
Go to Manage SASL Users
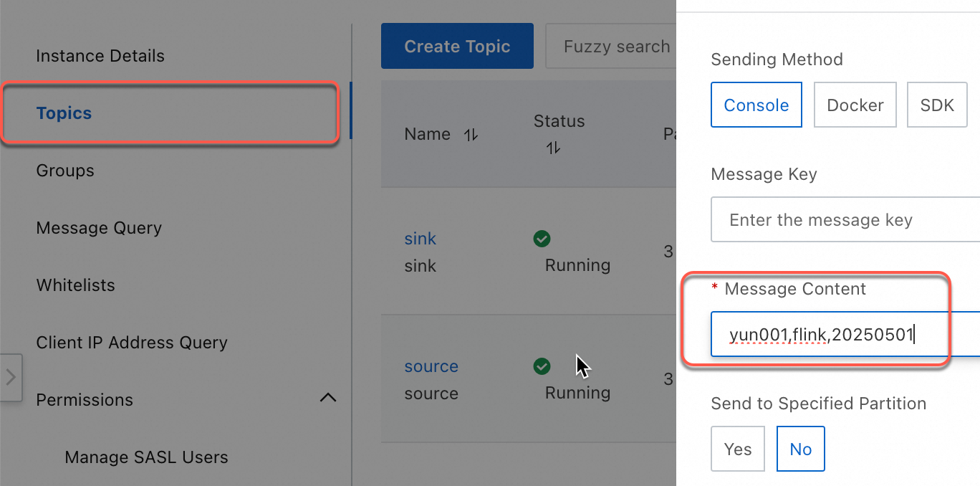145,457
